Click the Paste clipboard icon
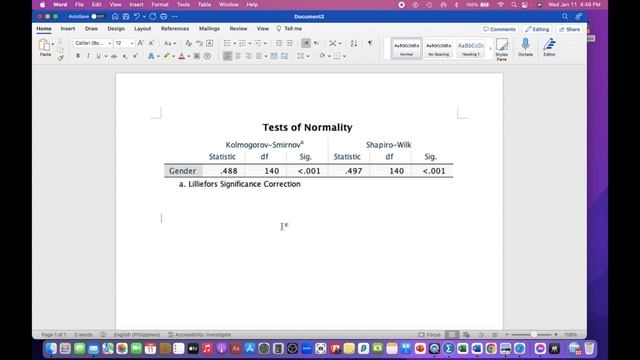Screen dimensions: 640x360 (x=44, y=44)
